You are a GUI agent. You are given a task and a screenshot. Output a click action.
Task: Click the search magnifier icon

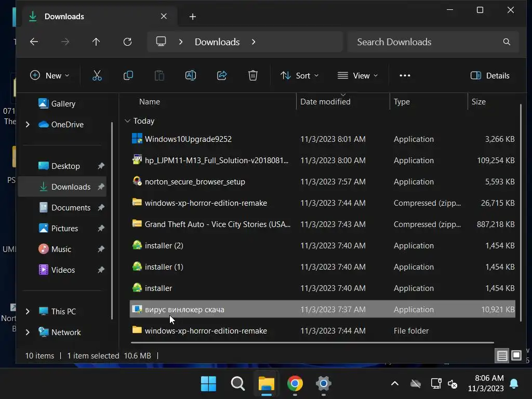507,42
